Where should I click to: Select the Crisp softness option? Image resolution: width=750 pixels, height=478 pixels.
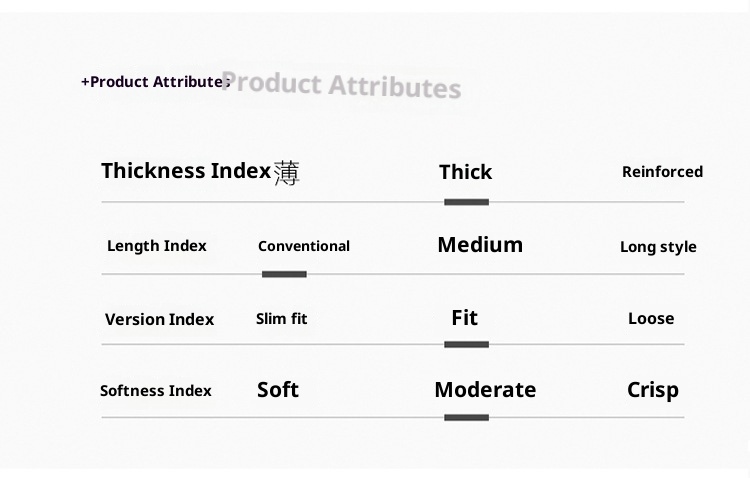point(653,390)
